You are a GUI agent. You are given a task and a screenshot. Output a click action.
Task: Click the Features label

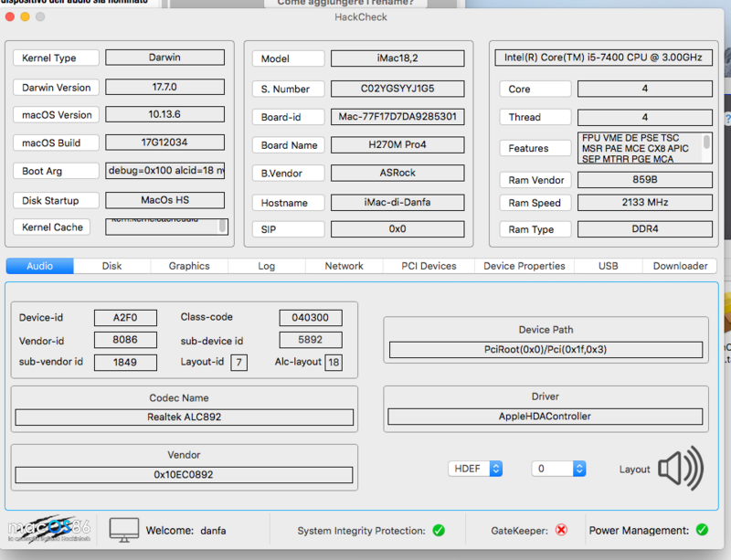coord(535,148)
